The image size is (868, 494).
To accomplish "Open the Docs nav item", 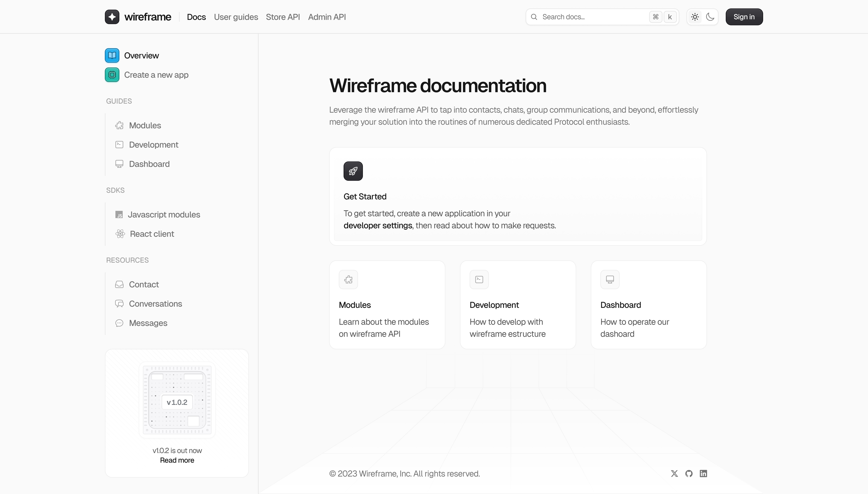I will coord(196,17).
